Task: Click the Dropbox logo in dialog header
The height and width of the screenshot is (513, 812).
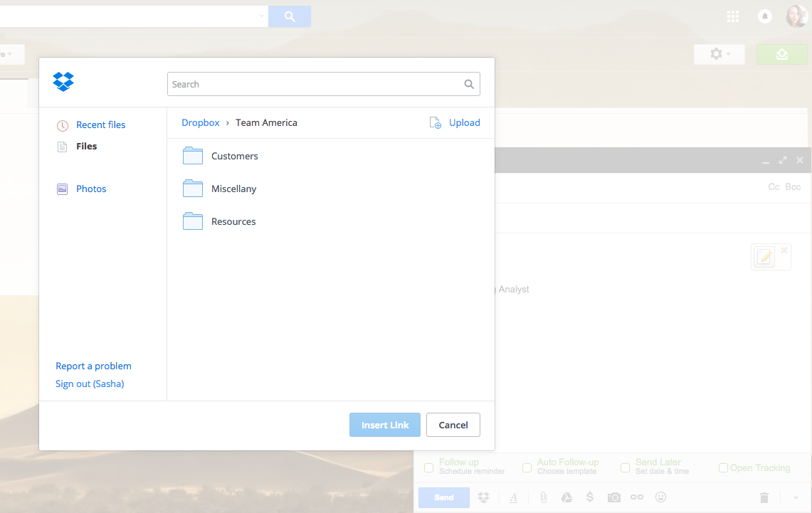Action: 63,82
